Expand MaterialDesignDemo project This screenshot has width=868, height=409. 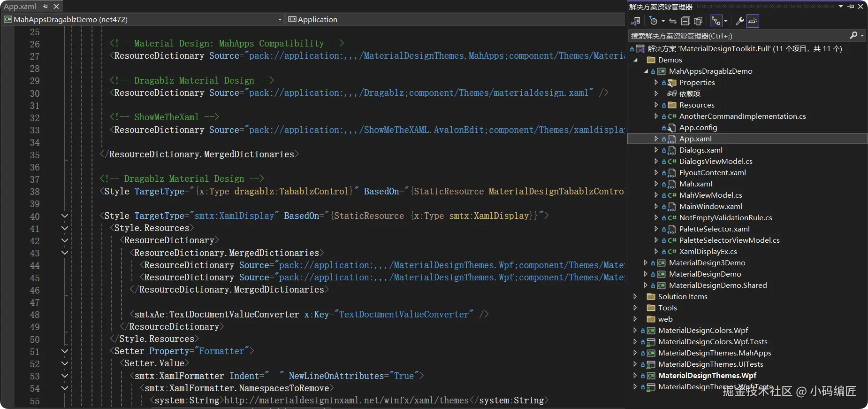[x=646, y=274]
